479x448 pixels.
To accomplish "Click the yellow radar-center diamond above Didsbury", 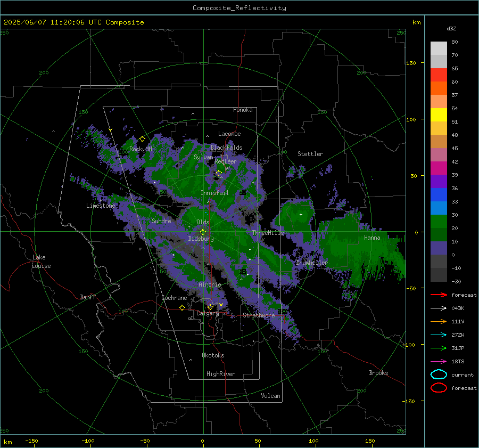I will pyautogui.click(x=203, y=232).
